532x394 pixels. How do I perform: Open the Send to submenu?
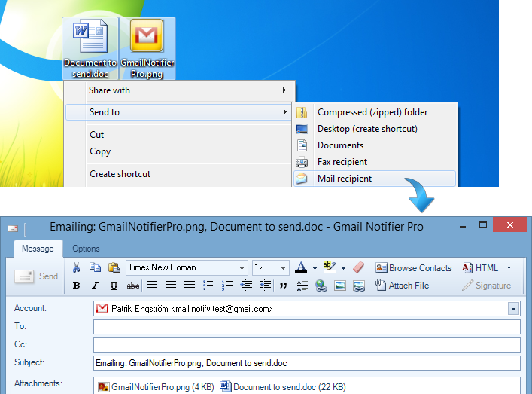pos(179,112)
